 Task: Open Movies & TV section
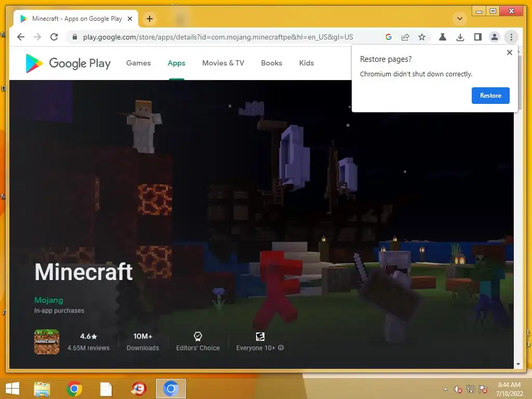[223, 63]
